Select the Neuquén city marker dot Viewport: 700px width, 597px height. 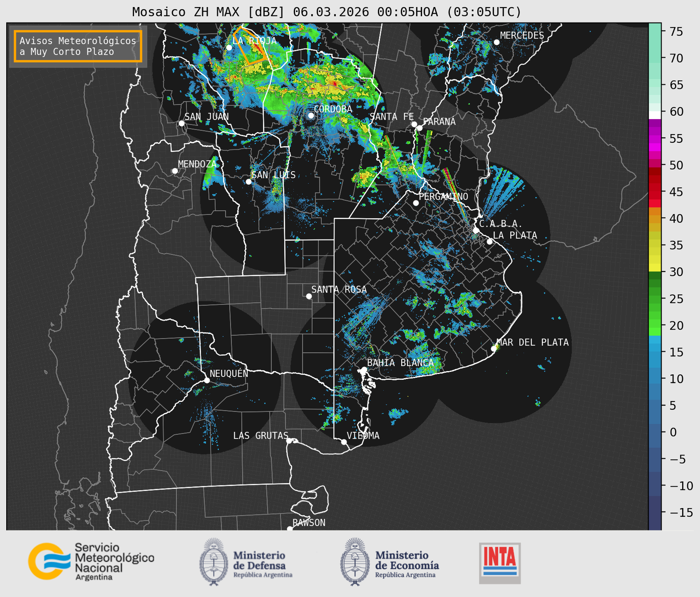click(x=207, y=380)
